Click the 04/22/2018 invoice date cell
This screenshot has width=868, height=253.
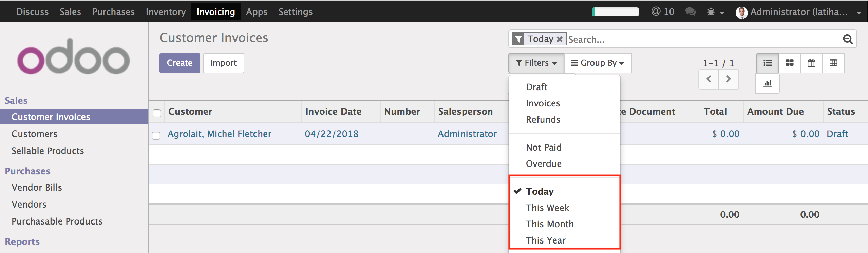[x=332, y=134]
